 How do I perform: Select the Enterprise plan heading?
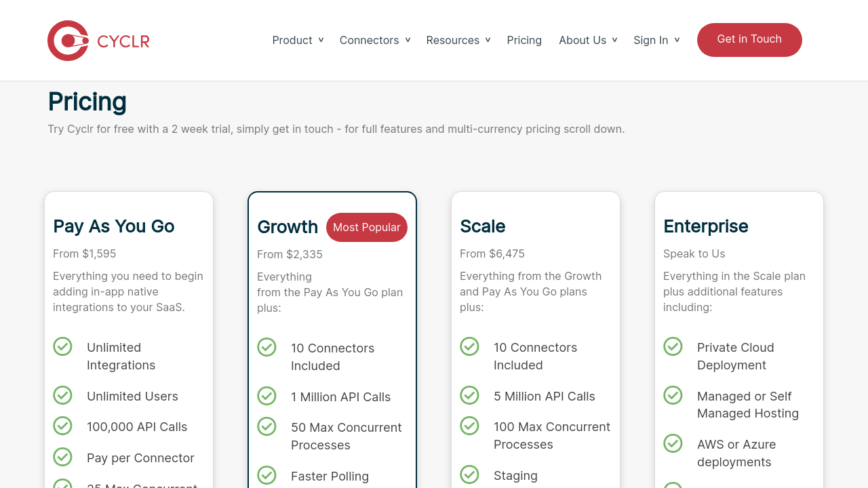tap(705, 226)
